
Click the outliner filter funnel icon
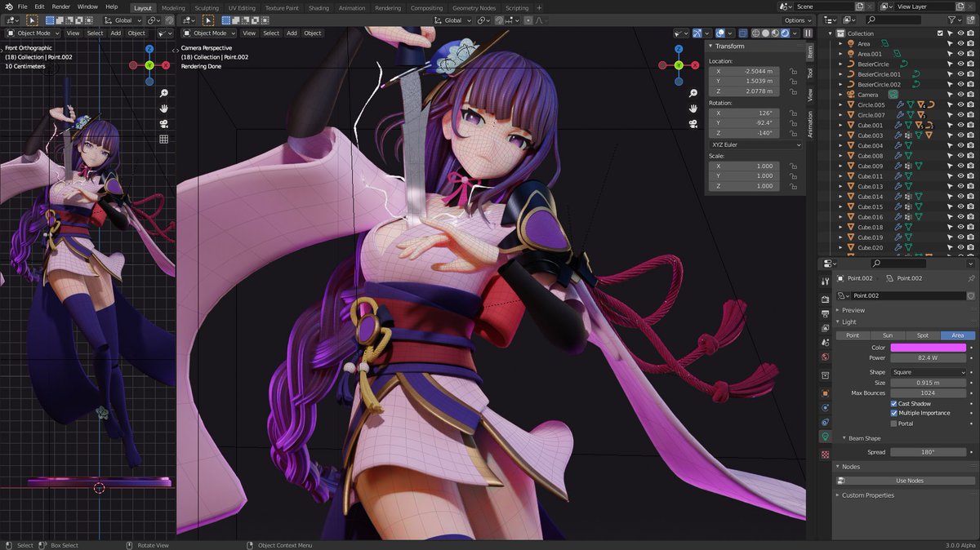950,20
